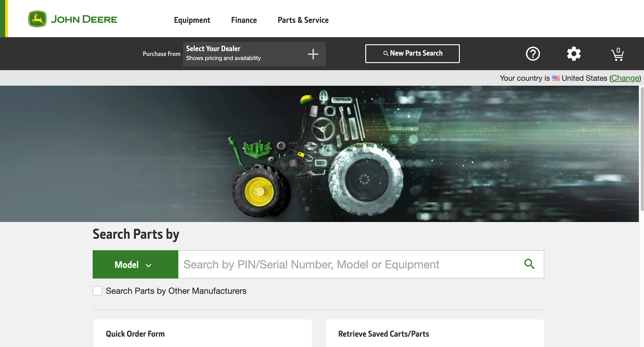Open the Parts & Service menu
This screenshot has height=347, width=644.
pos(303,20)
